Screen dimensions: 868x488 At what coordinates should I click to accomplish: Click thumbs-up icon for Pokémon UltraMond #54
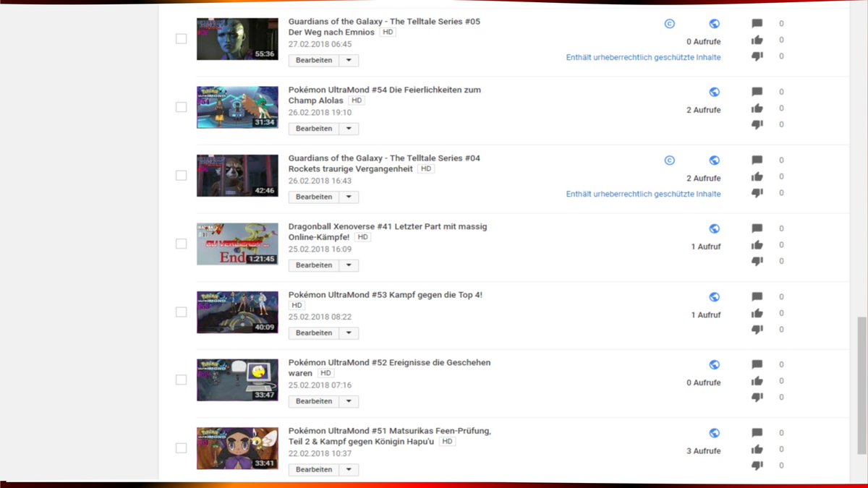[757, 108]
